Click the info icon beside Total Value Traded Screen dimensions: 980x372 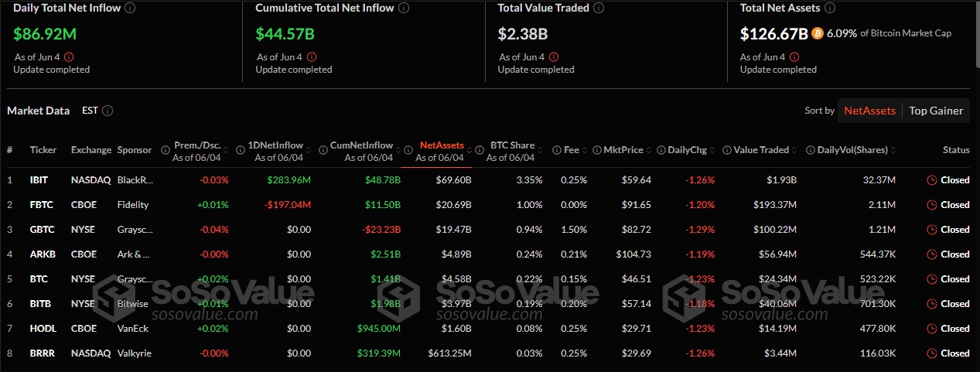599,8
